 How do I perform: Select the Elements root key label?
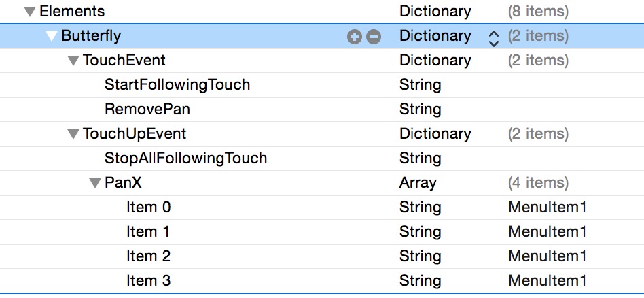[x=72, y=12]
